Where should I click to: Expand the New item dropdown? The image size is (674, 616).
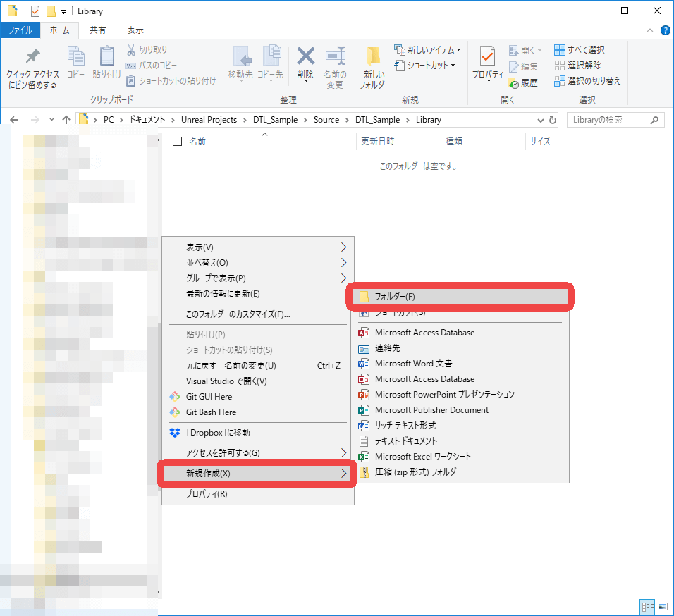(x=428, y=50)
